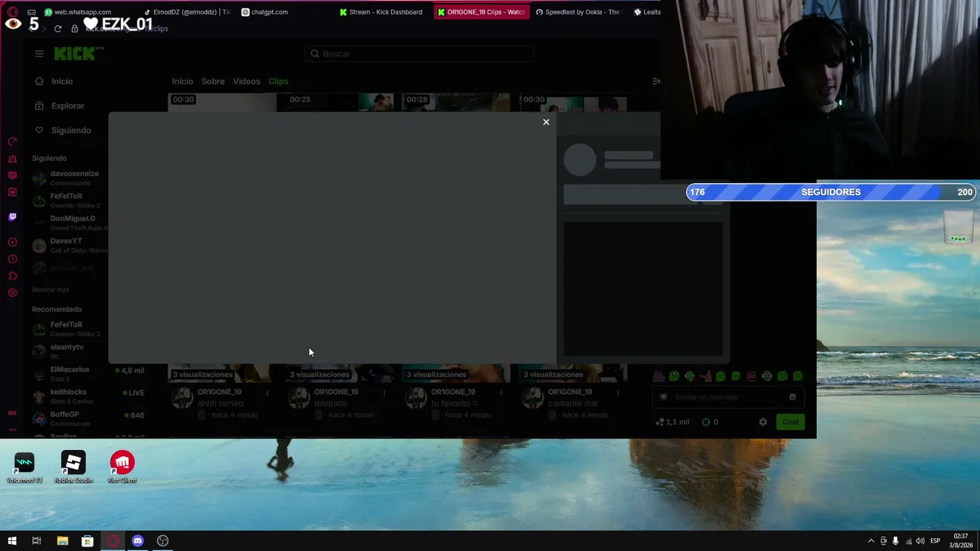
Task: Switch to Speedtest by Ookla tab
Action: 580,12
